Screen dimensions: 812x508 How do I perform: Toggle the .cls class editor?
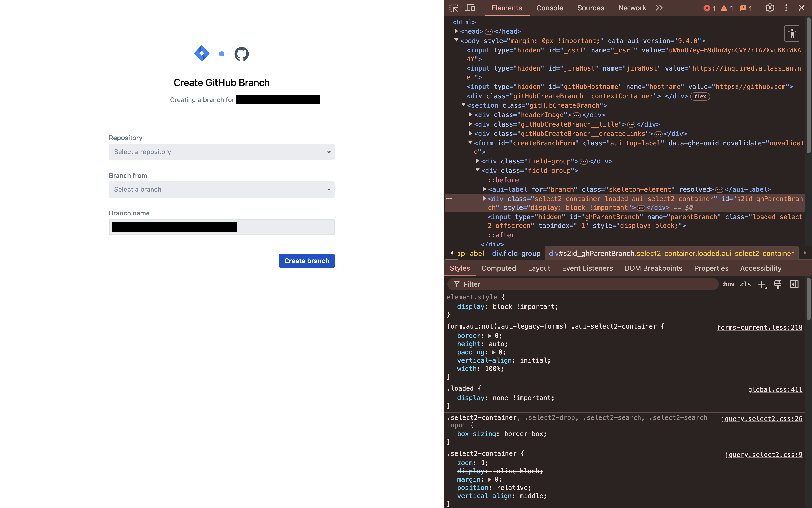[x=745, y=284]
